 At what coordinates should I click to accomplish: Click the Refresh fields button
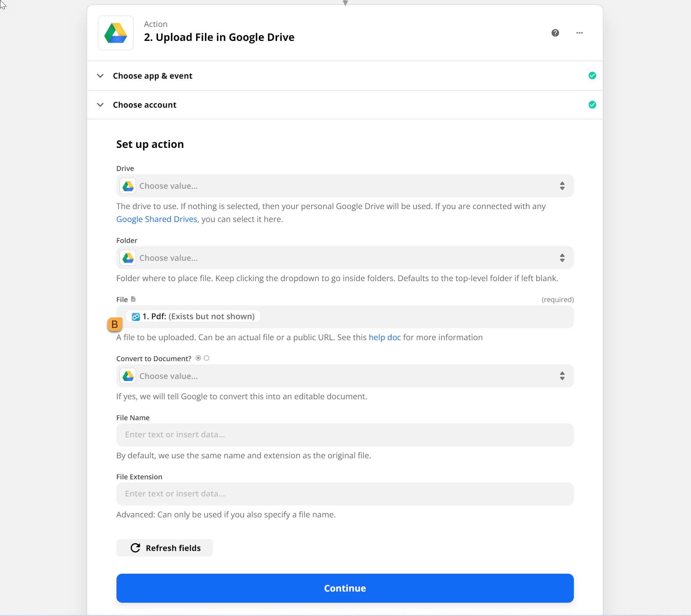click(165, 548)
